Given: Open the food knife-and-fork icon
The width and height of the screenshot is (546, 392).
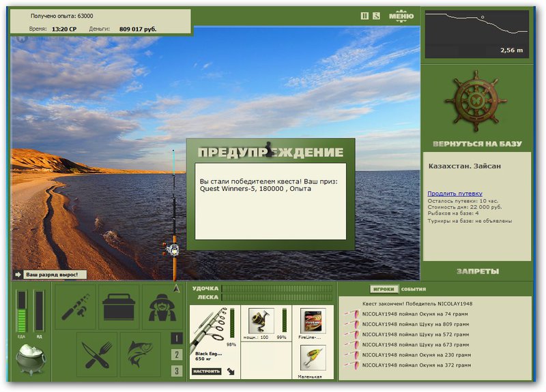Looking at the screenshot, I should [x=97, y=355].
